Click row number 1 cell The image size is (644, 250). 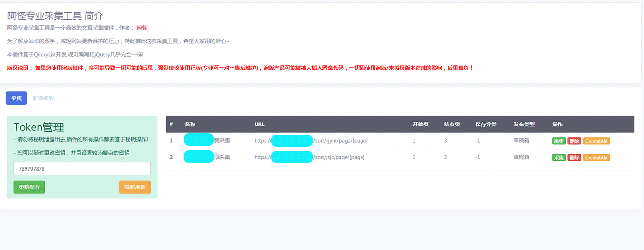click(x=171, y=141)
